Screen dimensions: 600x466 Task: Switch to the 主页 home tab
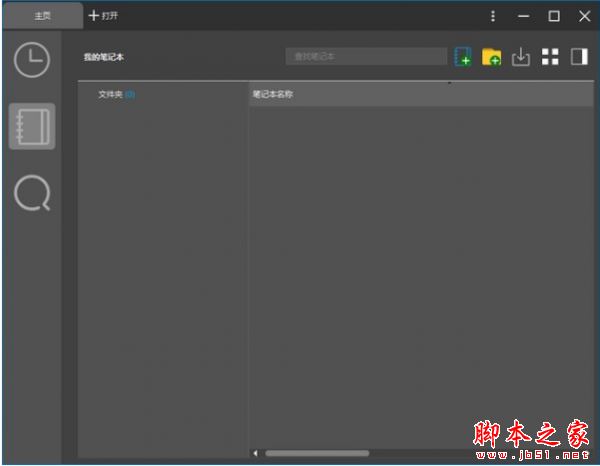42,16
